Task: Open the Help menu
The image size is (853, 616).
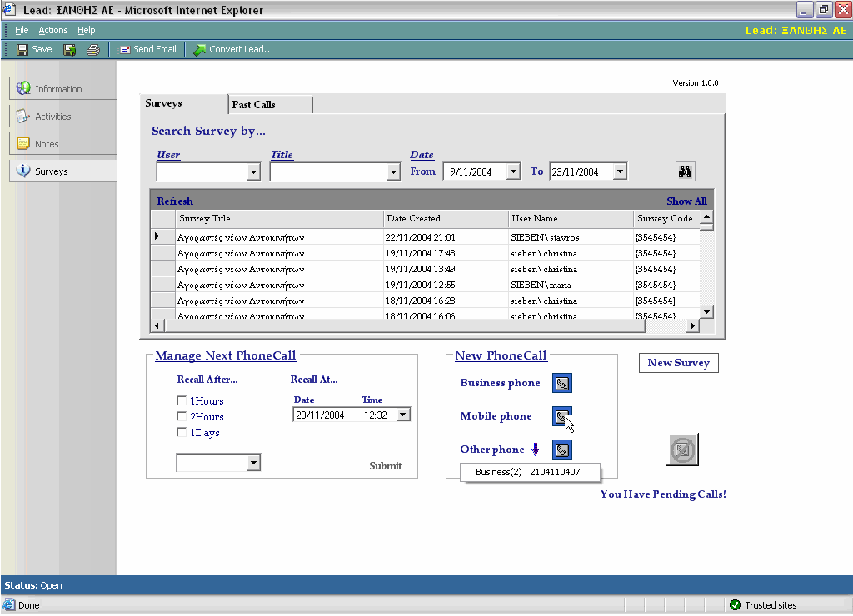Action: [x=86, y=30]
